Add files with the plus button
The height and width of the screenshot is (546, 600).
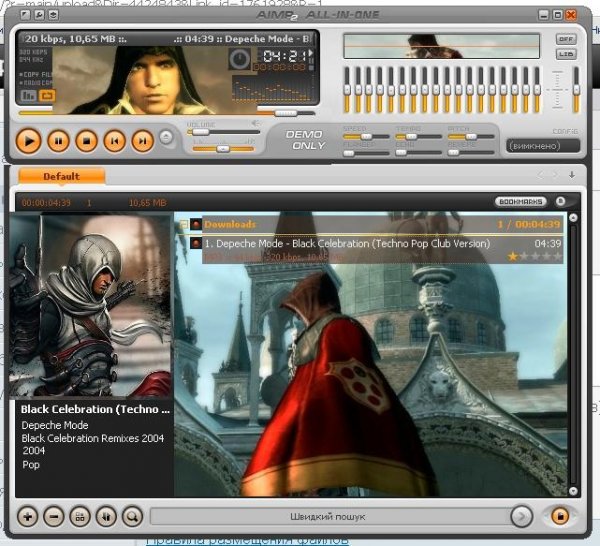[28, 517]
